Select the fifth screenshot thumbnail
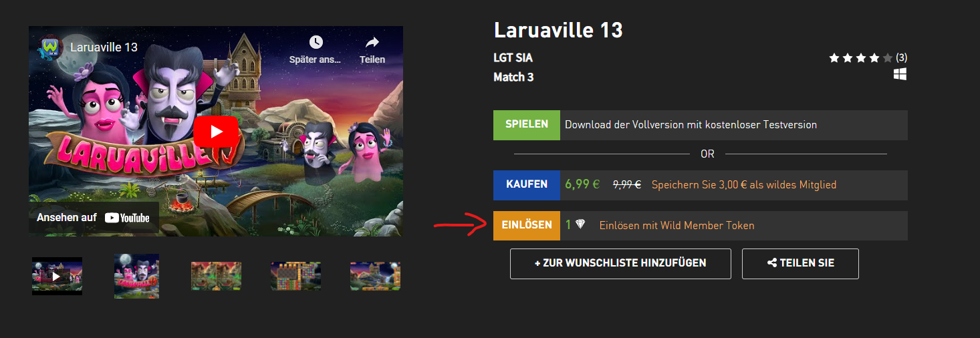The width and height of the screenshot is (980, 338). [x=375, y=276]
